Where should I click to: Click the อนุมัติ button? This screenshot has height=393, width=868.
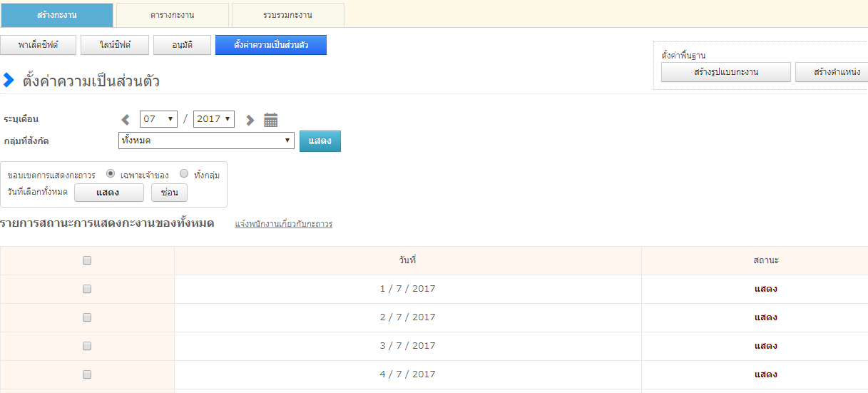(182, 45)
